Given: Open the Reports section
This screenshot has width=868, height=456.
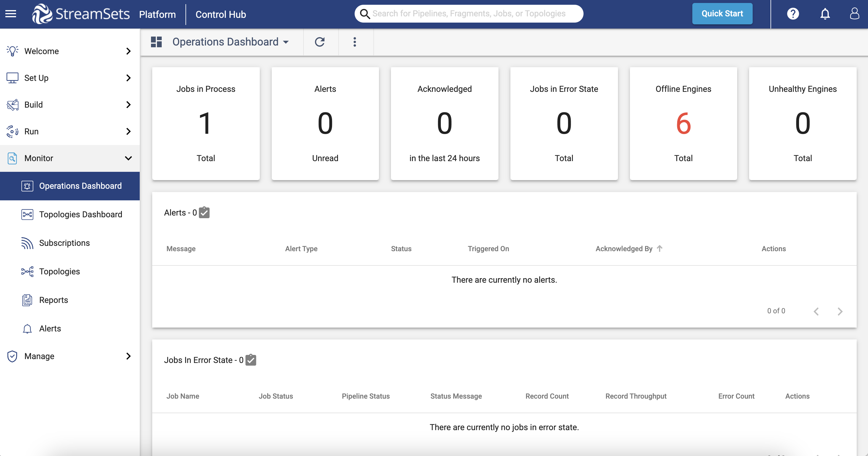Looking at the screenshot, I should click(54, 300).
